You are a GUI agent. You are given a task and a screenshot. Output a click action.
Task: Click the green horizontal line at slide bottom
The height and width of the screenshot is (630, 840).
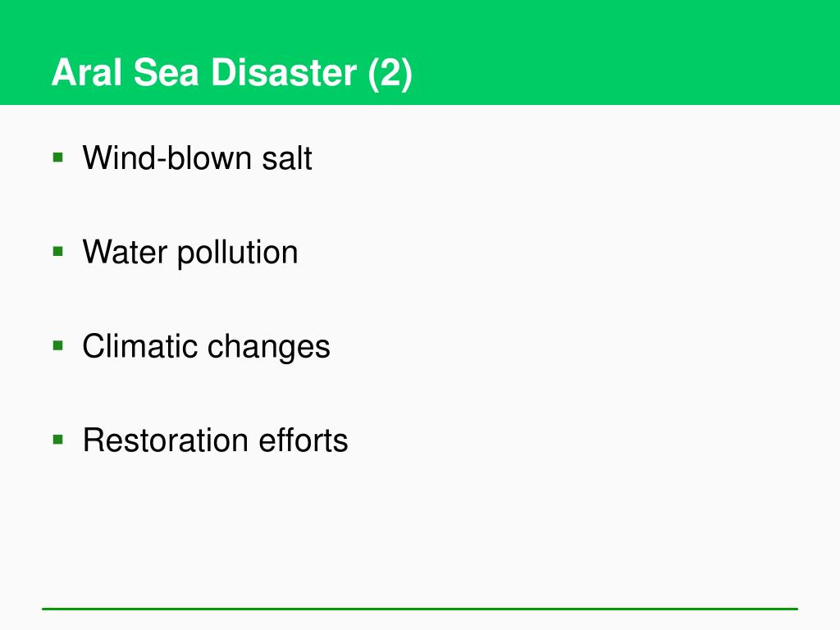420,609
